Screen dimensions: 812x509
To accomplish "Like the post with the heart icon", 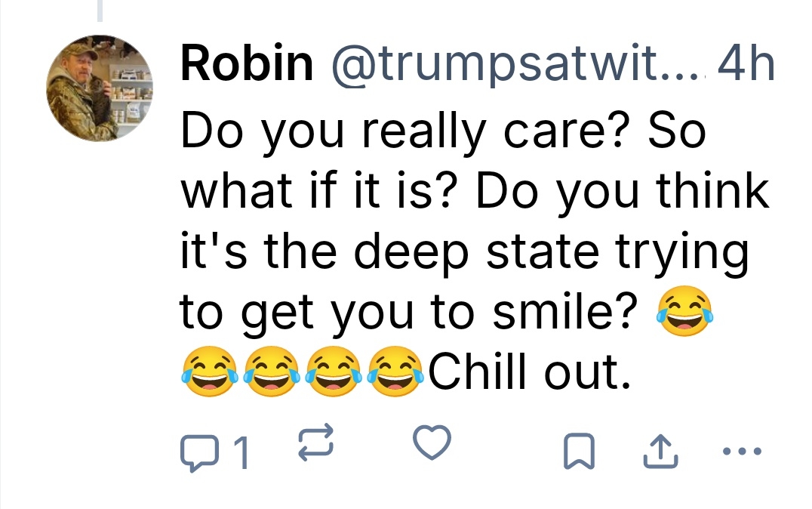I will 433,443.
